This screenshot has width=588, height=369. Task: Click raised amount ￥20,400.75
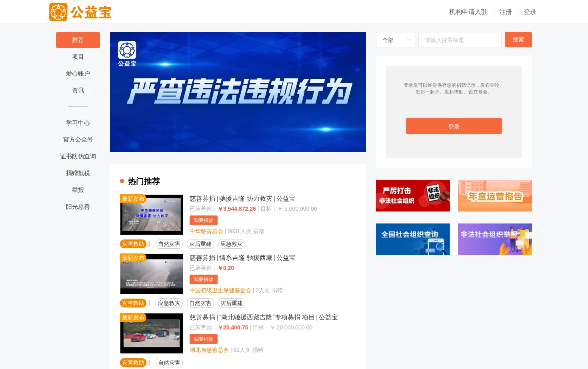coord(233,327)
